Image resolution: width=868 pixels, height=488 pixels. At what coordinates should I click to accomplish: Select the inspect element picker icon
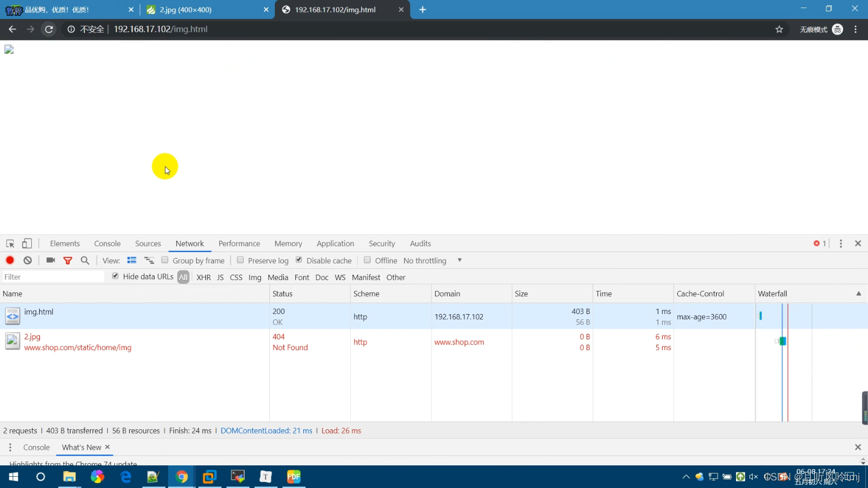click(x=10, y=243)
